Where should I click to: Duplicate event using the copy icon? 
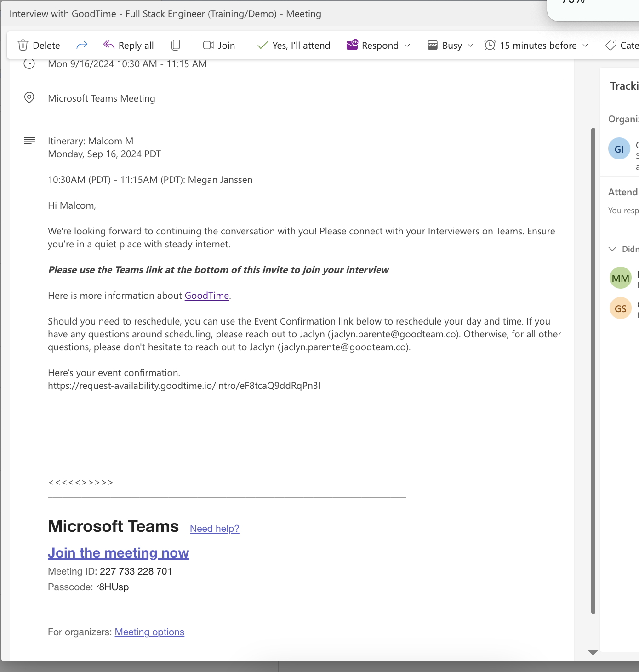click(x=175, y=45)
